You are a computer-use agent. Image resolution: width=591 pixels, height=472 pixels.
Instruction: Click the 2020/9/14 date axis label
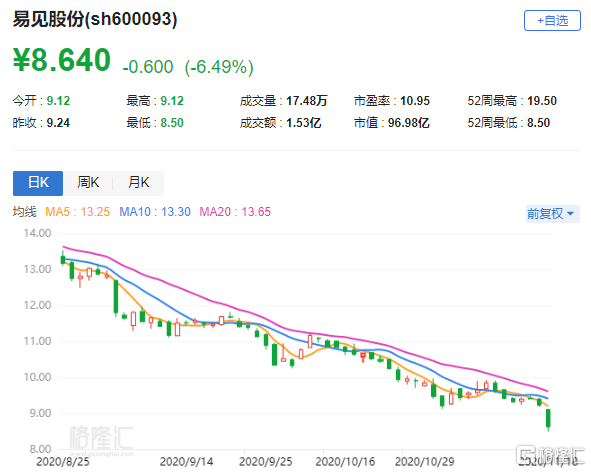pyautogui.click(x=187, y=461)
